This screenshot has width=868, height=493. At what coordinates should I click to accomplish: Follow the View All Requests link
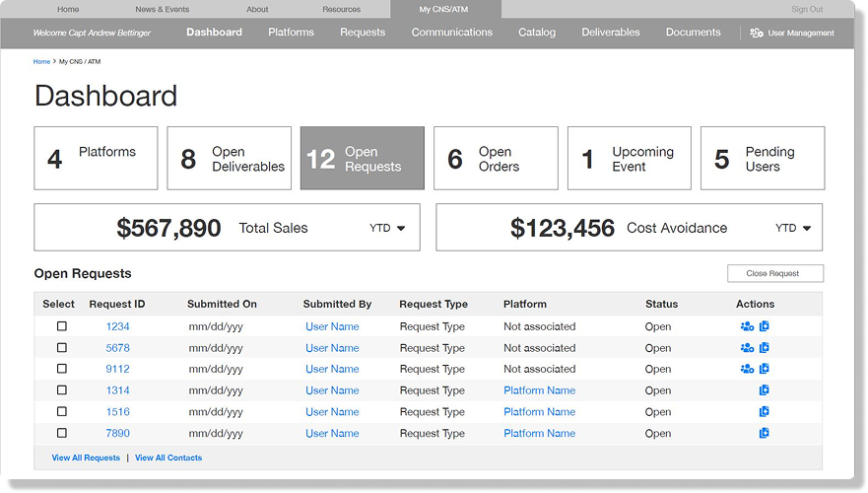[86, 458]
